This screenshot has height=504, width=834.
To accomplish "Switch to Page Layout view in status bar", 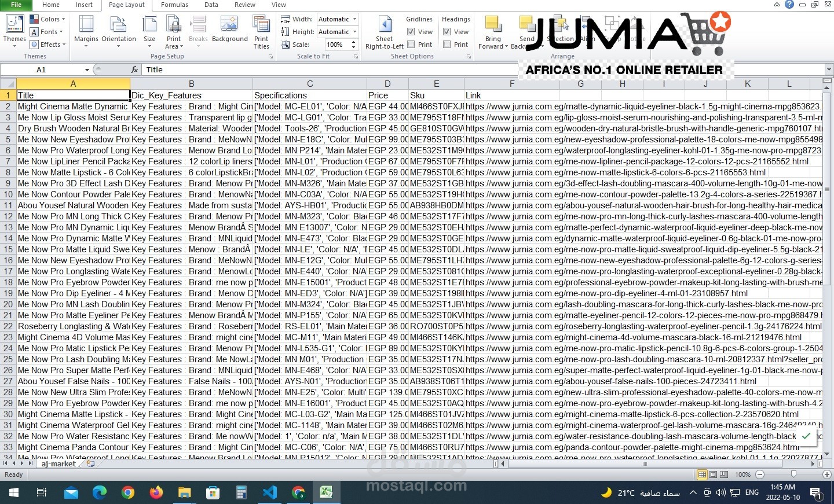I will click(713, 474).
